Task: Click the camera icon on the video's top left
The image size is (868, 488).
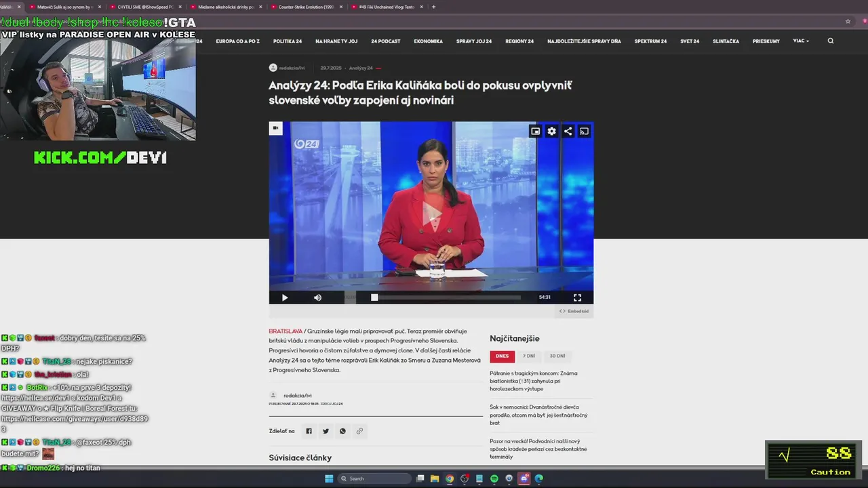Action: coord(275,128)
